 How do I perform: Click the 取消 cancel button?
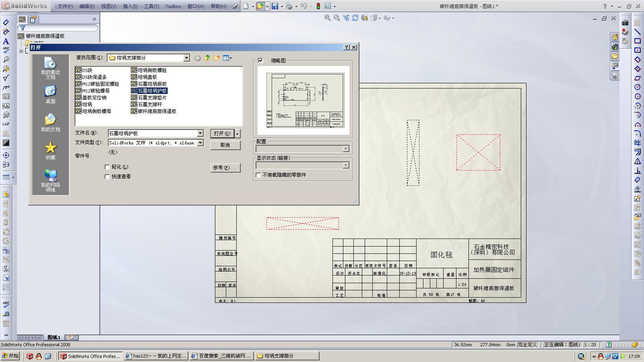(225, 145)
